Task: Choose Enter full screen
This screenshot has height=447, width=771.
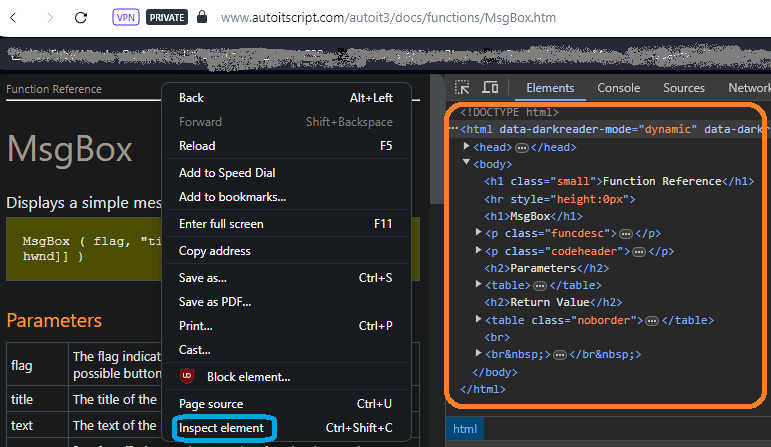Action: 286,224
